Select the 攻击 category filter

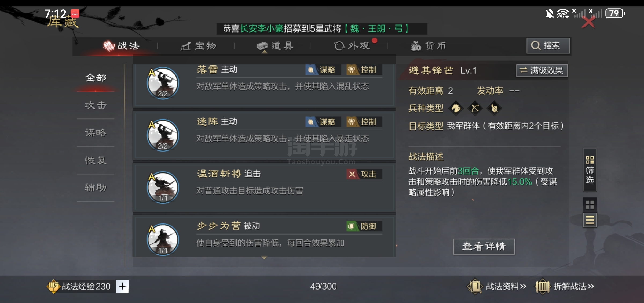tap(96, 105)
